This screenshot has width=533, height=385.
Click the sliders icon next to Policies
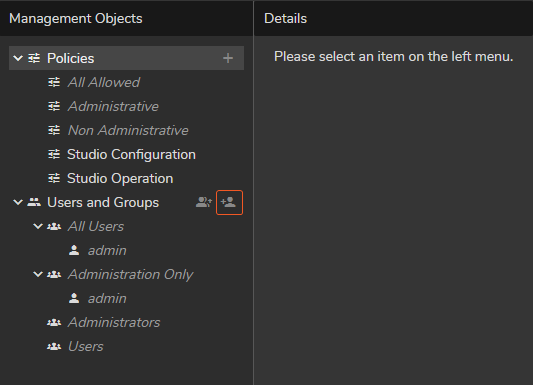[x=34, y=58]
